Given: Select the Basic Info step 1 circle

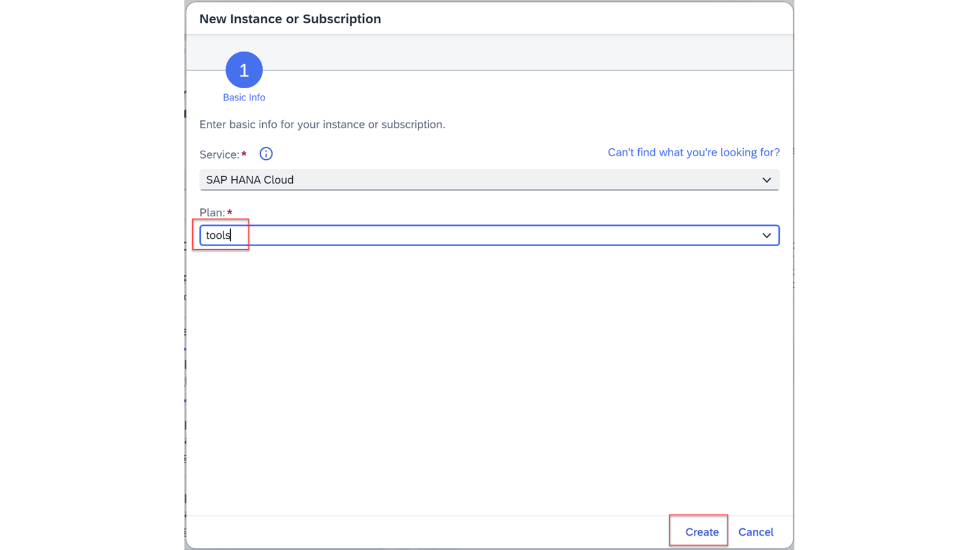Looking at the screenshot, I should tap(244, 70).
